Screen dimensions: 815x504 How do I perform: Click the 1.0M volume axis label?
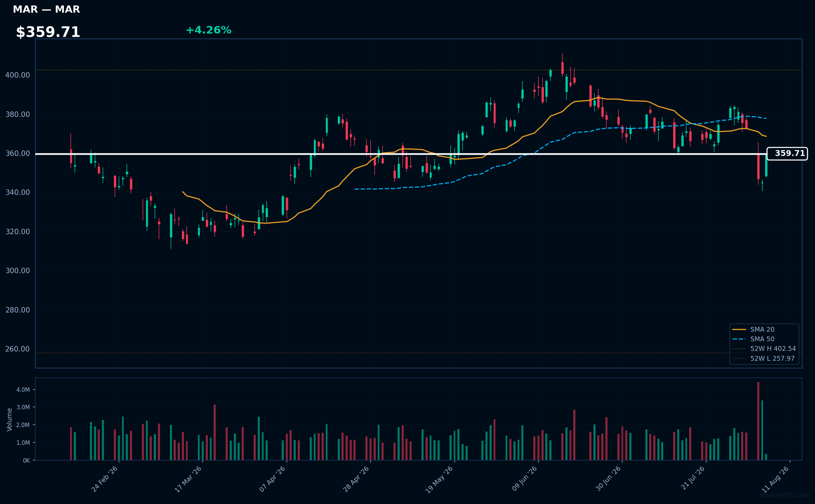23,442
